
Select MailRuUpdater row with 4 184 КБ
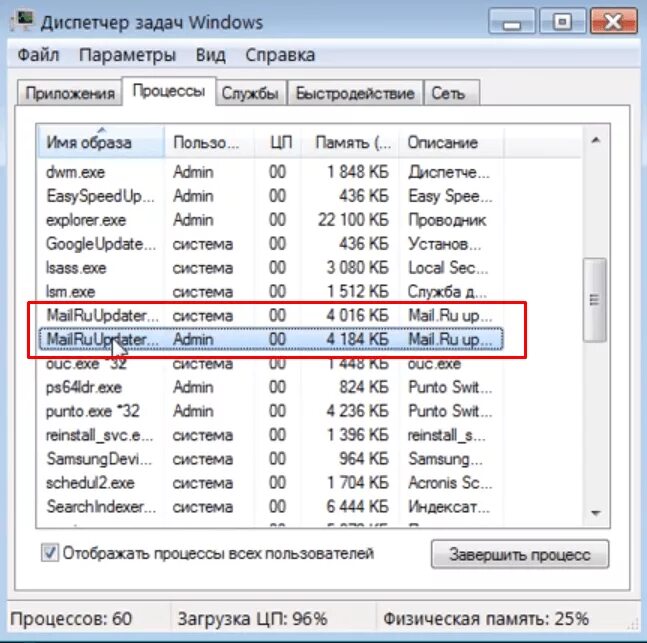point(270,339)
